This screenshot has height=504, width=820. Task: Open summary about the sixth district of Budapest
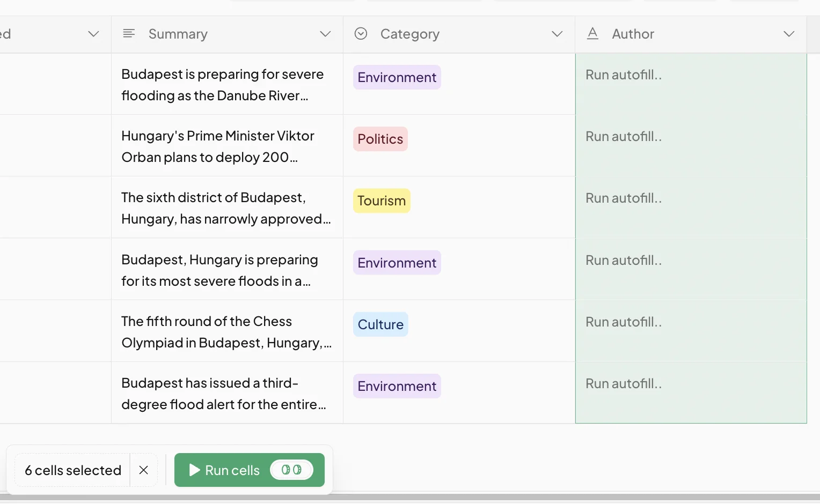coord(227,207)
